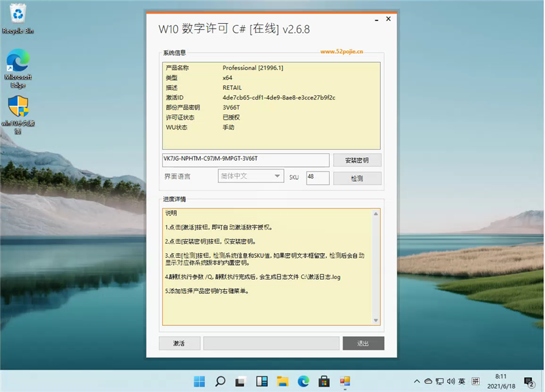The height and width of the screenshot is (392, 545).
Task: Open the 简体中文 interface language dropdown
Action: point(251,176)
